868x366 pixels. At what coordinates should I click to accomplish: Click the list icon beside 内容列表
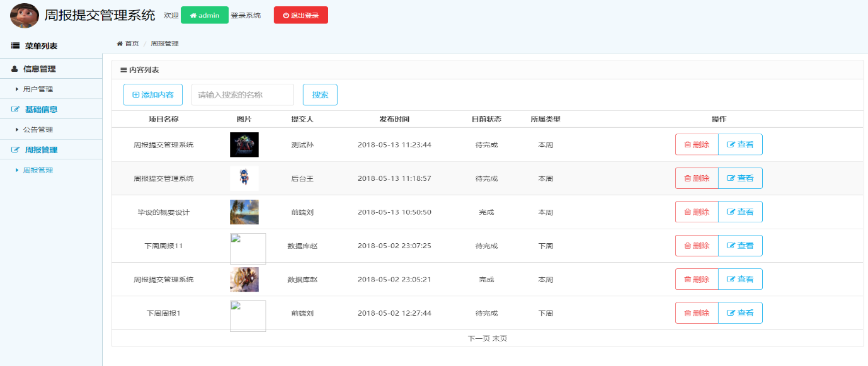[123, 70]
